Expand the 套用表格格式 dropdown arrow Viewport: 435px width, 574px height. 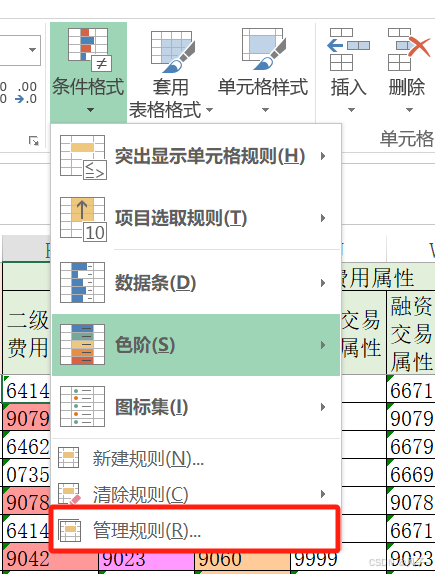click(x=209, y=109)
